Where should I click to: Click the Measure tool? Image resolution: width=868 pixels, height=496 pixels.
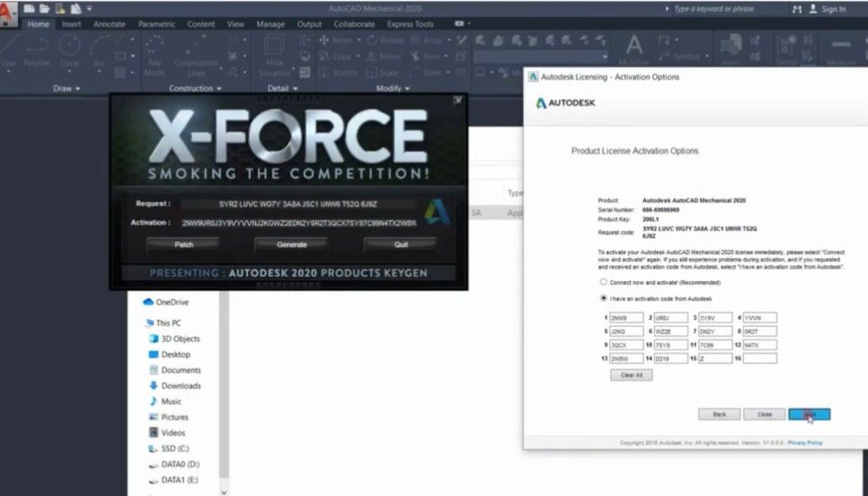click(x=841, y=49)
